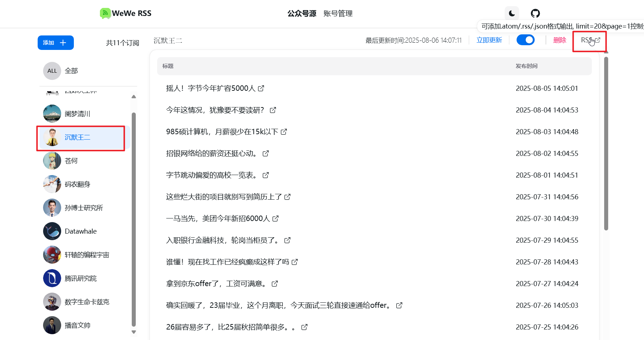Open external link for 今年这情况，犹豫要不要读研？

(x=273, y=110)
